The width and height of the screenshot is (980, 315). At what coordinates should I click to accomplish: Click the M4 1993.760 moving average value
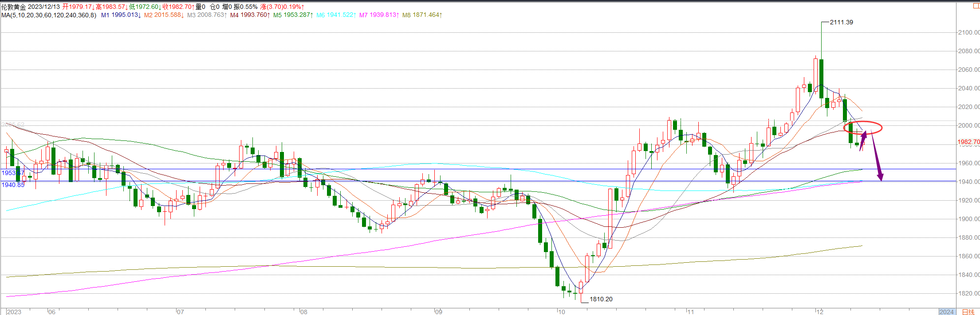coord(250,15)
